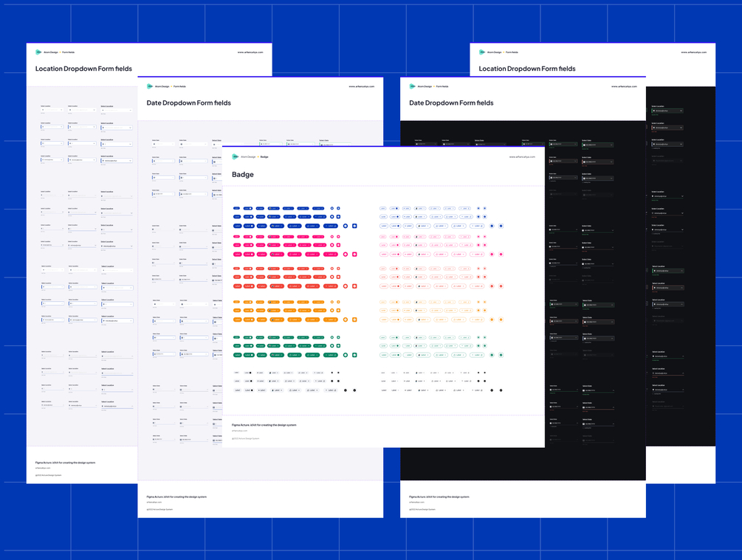Click Atom Design breadcrumb on Badge page
The image size is (742, 560).
[x=248, y=156]
